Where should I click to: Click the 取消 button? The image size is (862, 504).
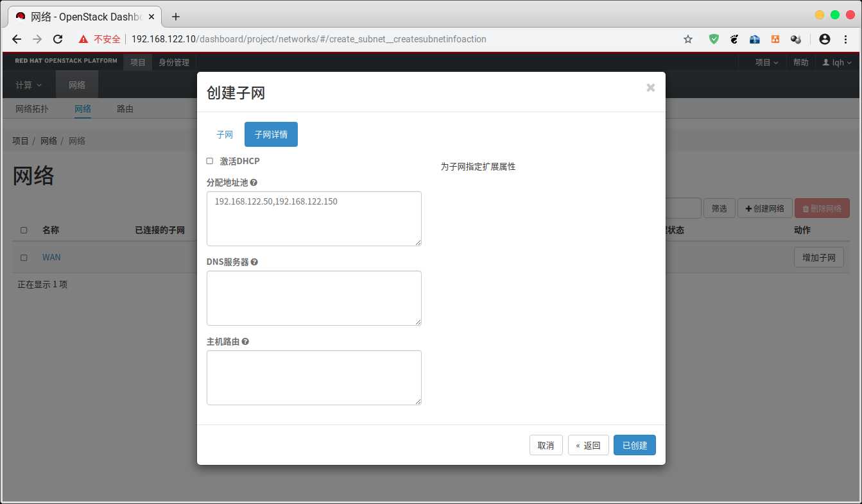point(546,445)
